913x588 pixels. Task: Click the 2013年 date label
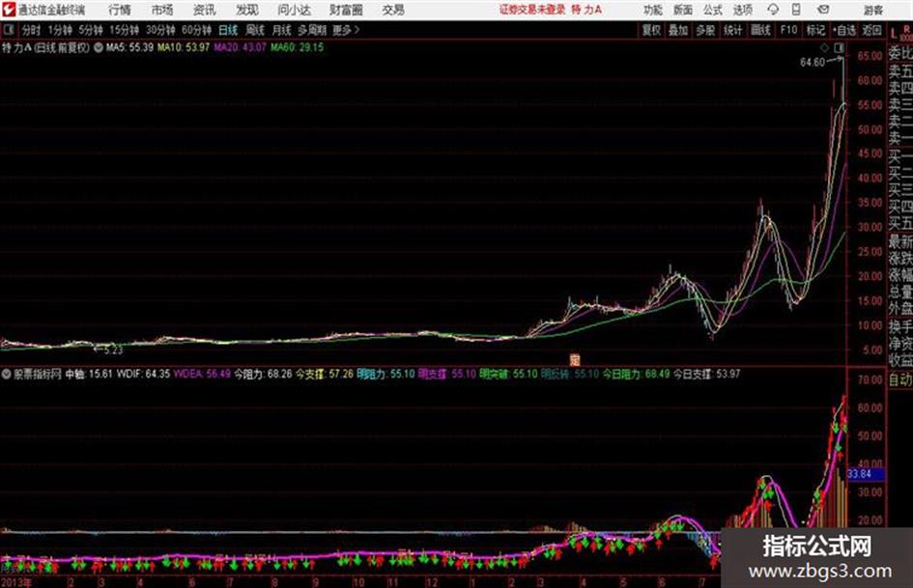click(x=16, y=582)
